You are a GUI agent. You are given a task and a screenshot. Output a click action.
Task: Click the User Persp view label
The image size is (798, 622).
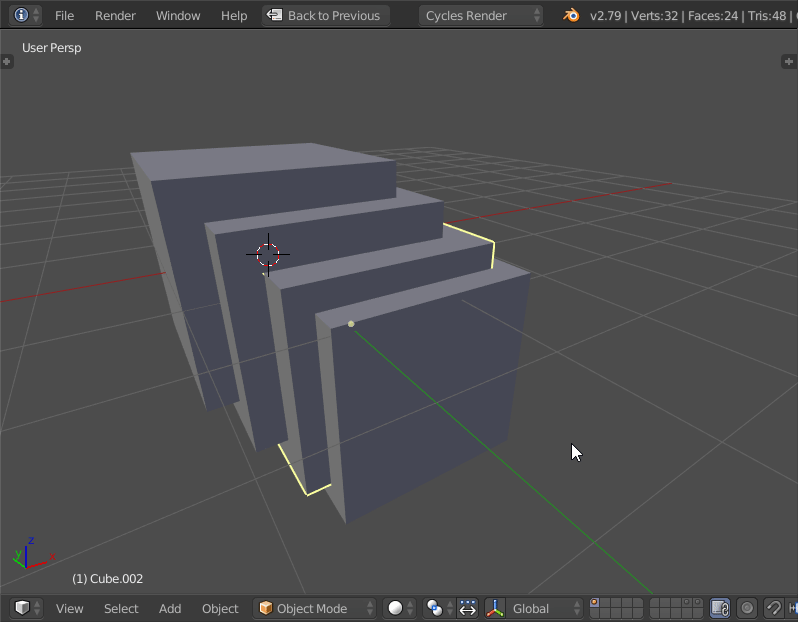click(x=51, y=48)
